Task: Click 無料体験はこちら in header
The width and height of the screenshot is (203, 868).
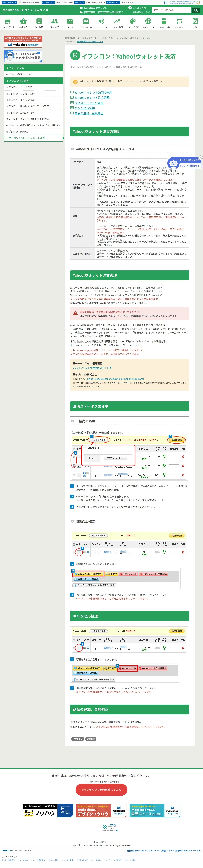Action: coord(141,12)
